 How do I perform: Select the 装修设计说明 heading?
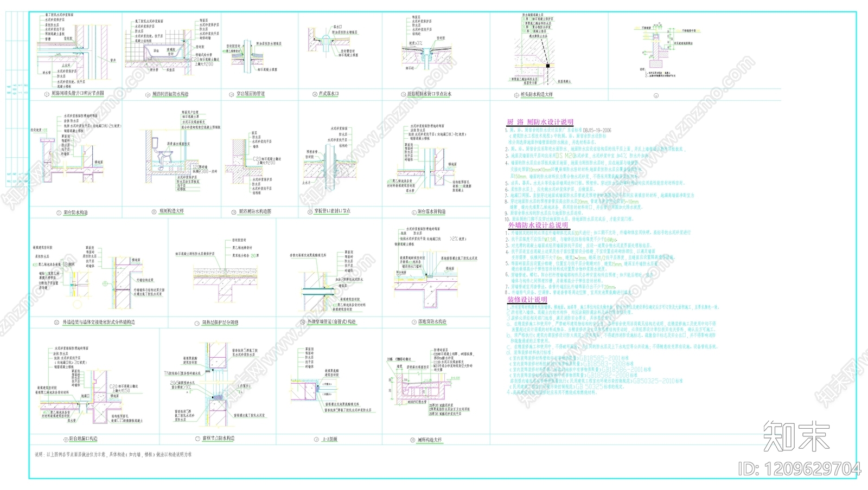tap(527, 299)
